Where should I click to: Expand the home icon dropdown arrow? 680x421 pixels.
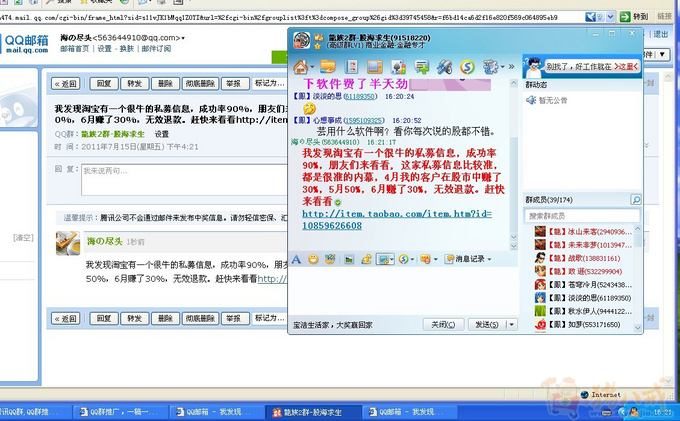312,67
